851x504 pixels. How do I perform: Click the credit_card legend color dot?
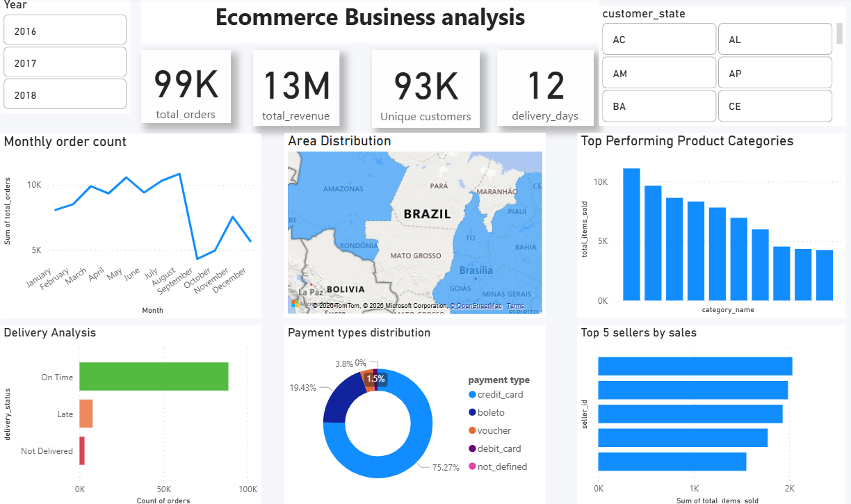472,395
